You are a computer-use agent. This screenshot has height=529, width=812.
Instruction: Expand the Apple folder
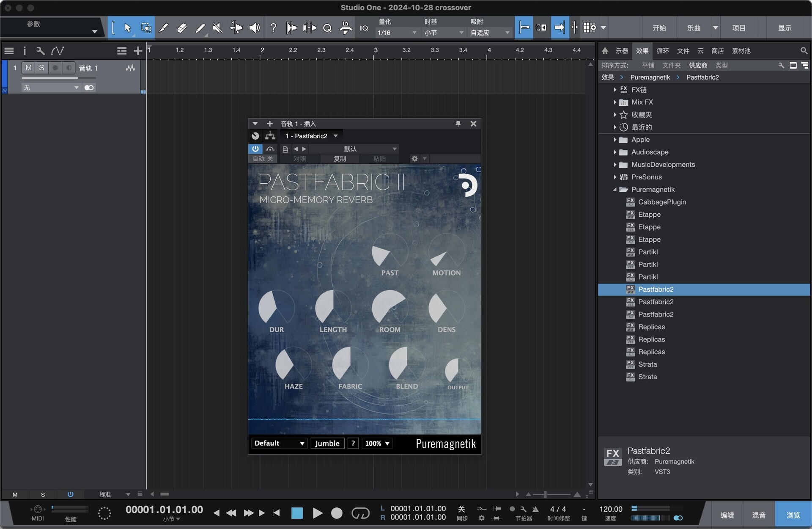(x=614, y=140)
